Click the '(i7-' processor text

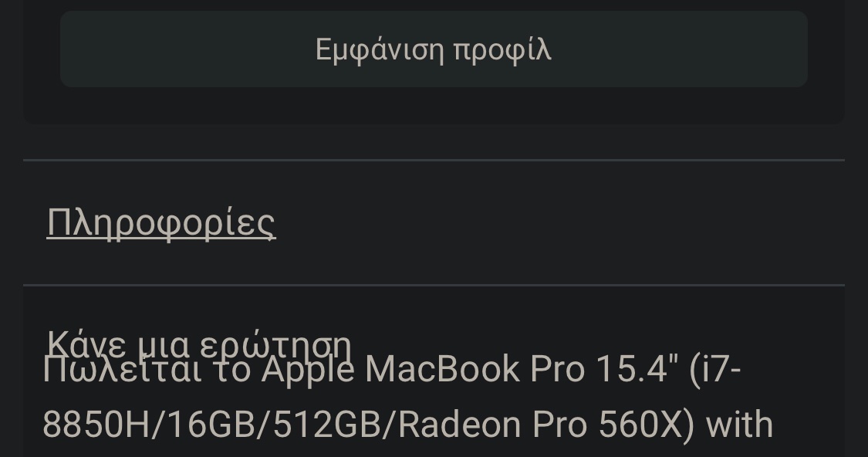tap(714, 370)
